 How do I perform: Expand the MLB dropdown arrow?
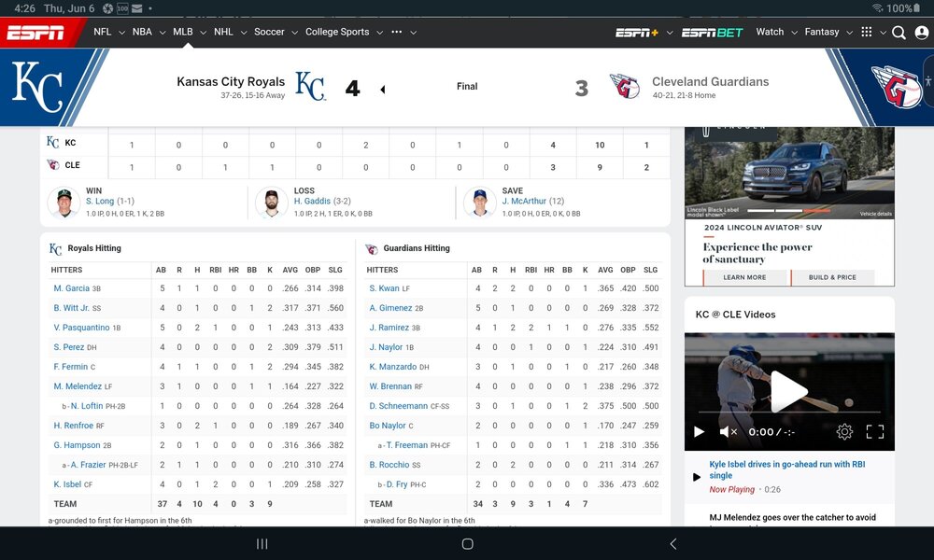(203, 33)
